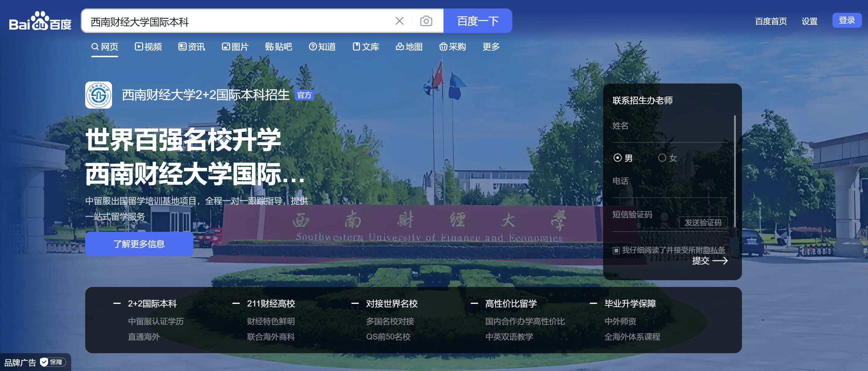Click the 保障 shield badge

53,362
